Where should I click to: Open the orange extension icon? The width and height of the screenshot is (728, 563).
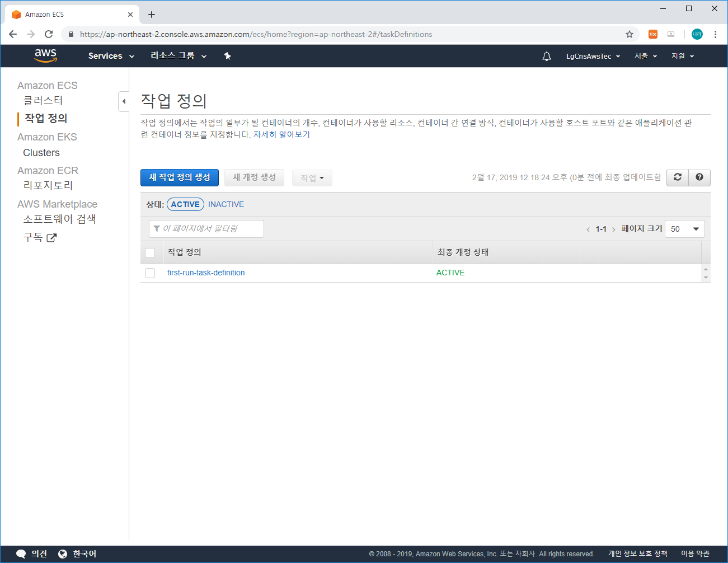pos(653,34)
